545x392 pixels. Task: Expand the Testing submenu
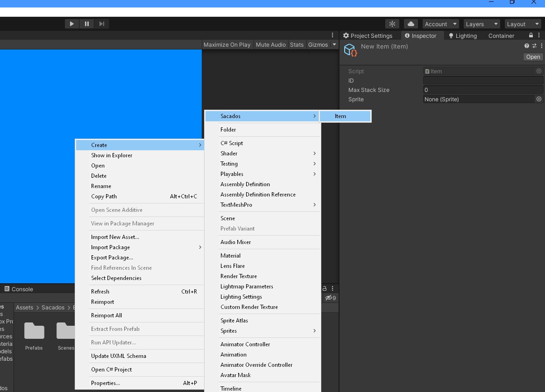tap(262, 163)
